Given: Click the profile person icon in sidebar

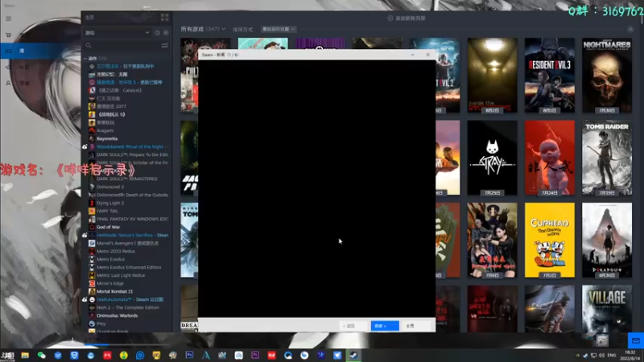Looking at the screenshot, I should [x=8, y=83].
